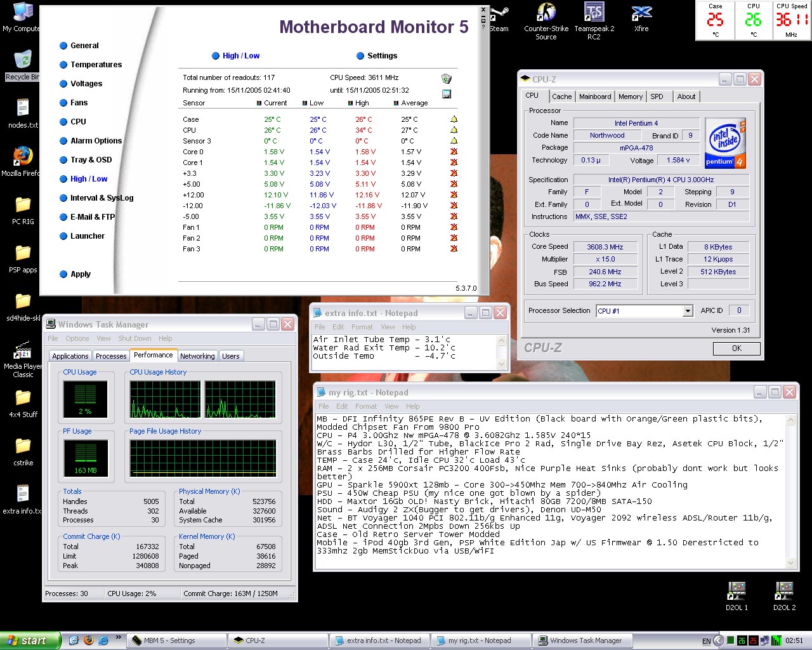This screenshot has height=650, width=812.
Task: Select the D2OL 2 desktop shortcut
Action: click(784, 596)
